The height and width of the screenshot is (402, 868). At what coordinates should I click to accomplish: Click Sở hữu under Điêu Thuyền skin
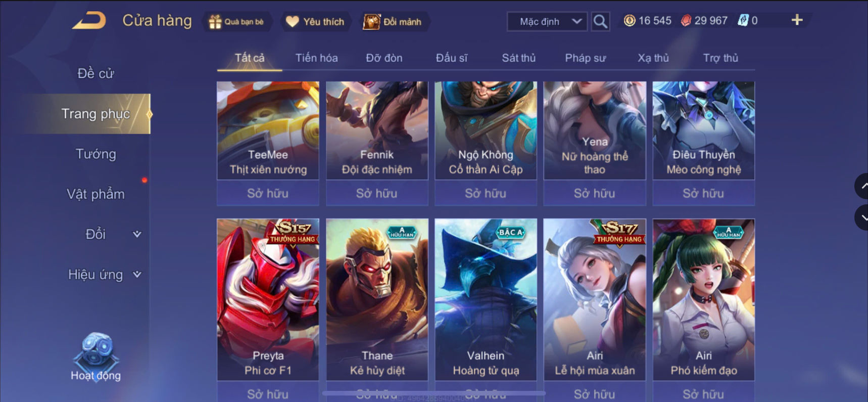pos(703,193)
